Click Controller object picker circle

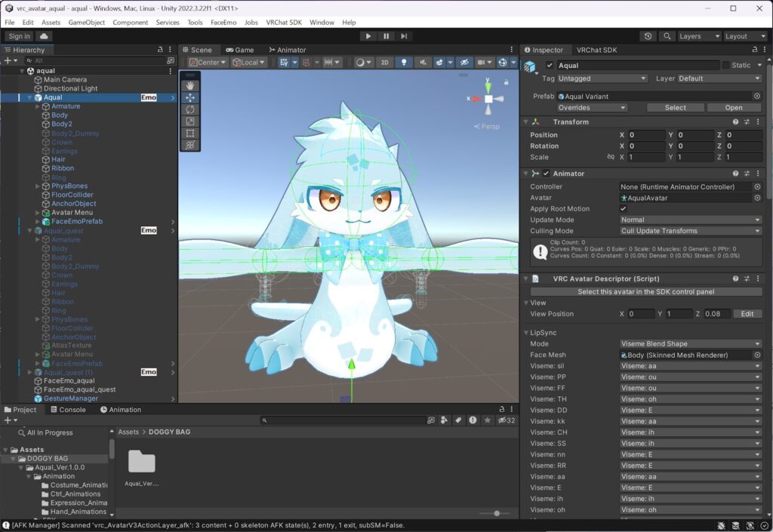757,186
